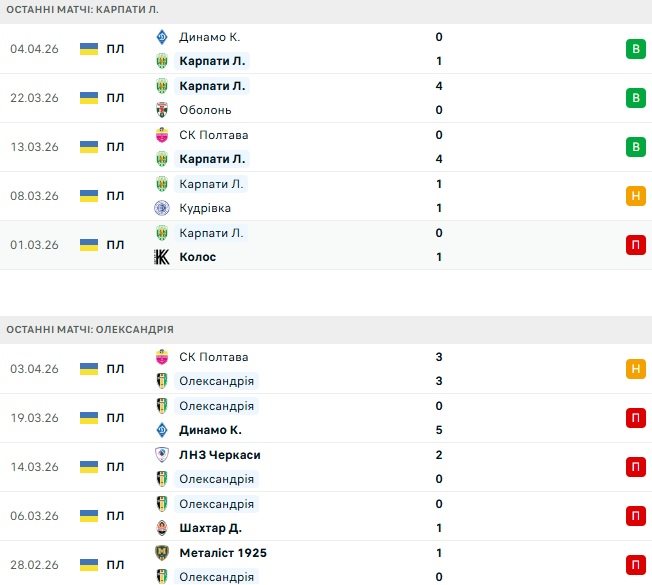652x585 pixels.
Task: Click the green В badge for the 22.03.26 match
Action: click(x=634, y=98)
